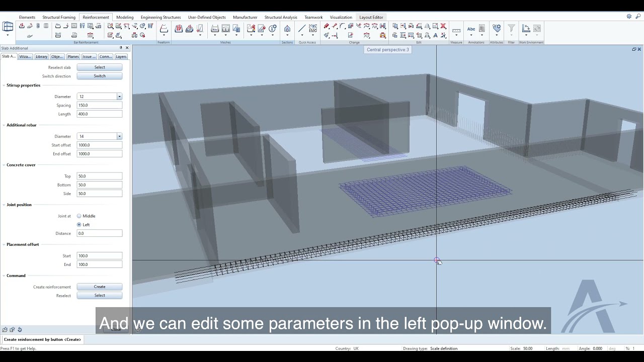Click the letter A text icon in Edit group
Image resolution: width=644 pixels, height=362 pixels.
(435, 35)
